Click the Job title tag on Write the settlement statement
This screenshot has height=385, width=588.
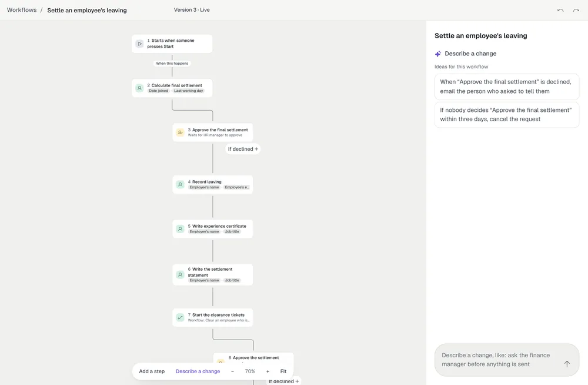[232, 280]
